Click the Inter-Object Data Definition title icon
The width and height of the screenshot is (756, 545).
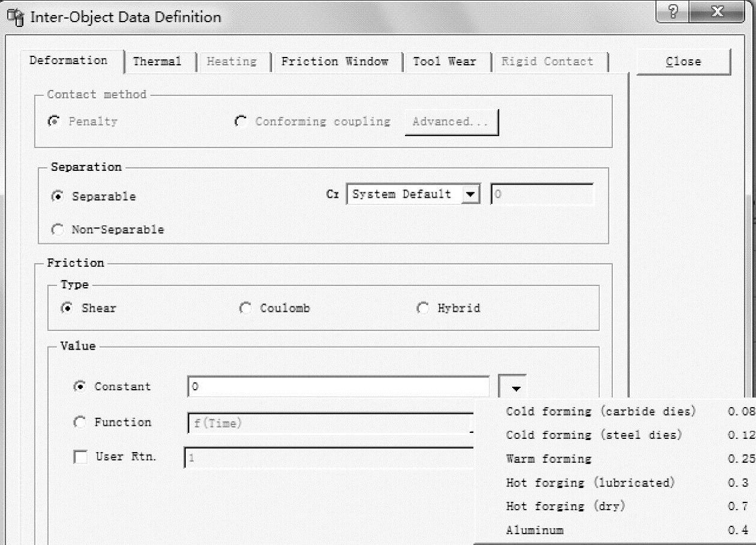(15, 17)
